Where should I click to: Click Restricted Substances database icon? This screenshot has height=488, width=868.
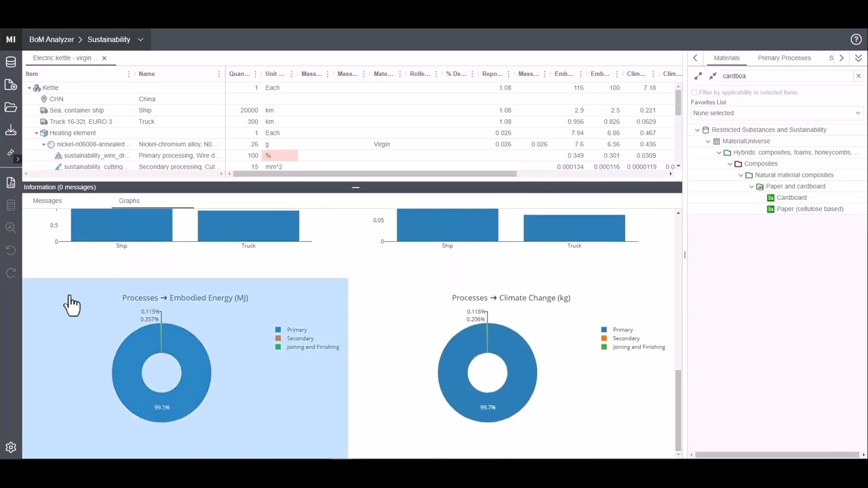pos(705,130)
